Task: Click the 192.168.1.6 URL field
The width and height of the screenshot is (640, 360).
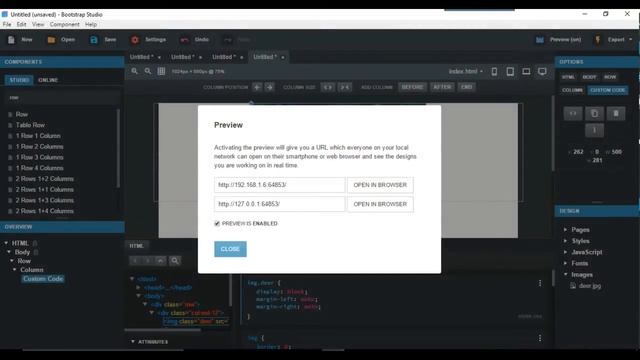Action: point(280,185)
